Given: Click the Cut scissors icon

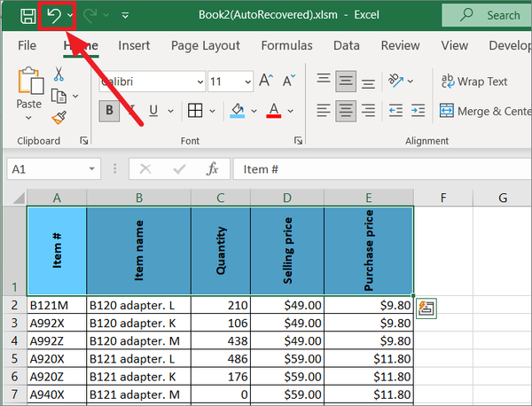Looking at the screenshot, I should pos(59,74).
